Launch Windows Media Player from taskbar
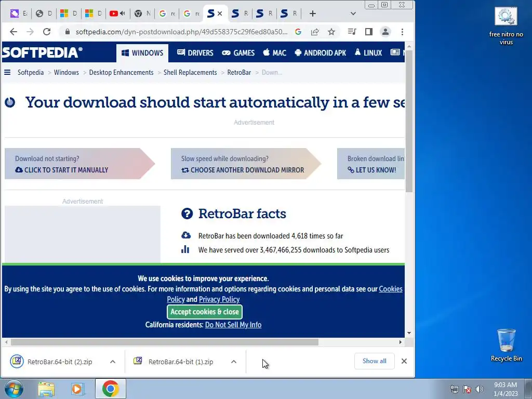This screenshot has width=532, height=399. coord(78,389)
